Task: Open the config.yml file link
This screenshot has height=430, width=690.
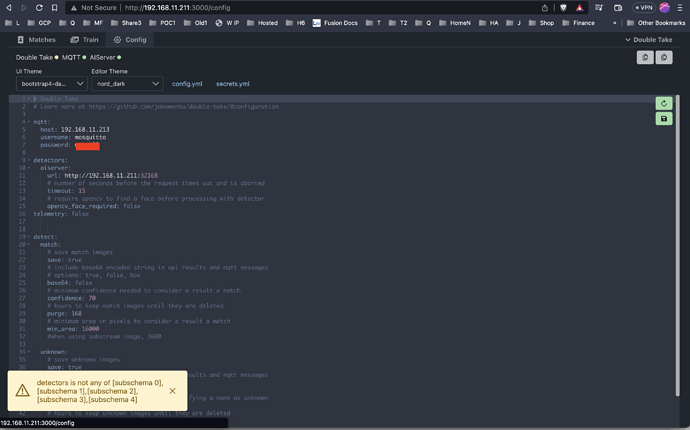Action: tap(187, 84)
